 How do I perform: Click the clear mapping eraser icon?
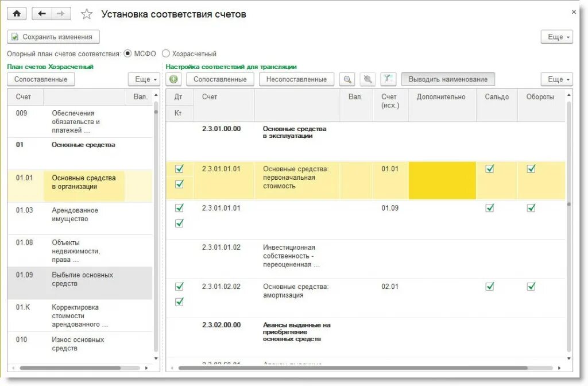[x=367, y=79]
